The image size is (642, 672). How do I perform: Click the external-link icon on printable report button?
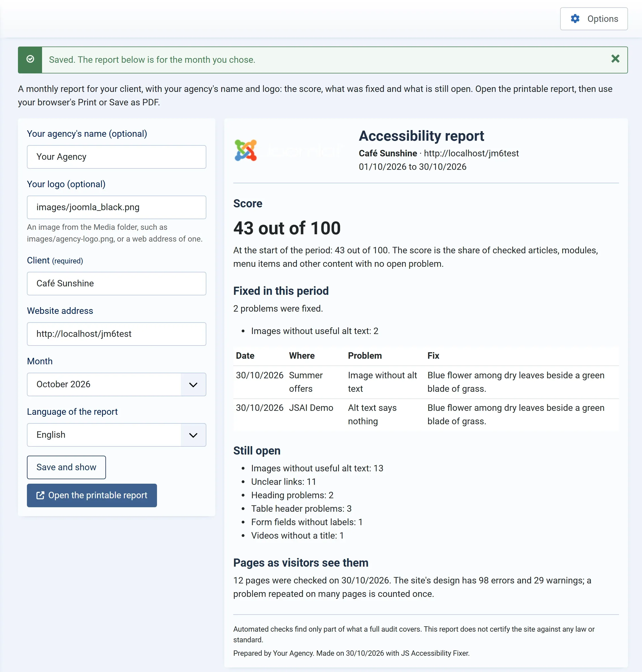(40, 495)
